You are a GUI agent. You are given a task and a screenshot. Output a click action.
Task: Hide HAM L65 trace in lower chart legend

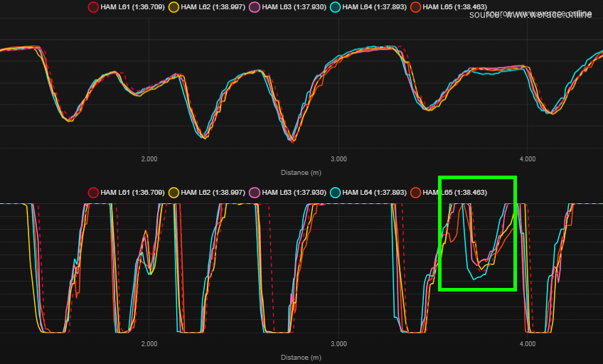click(x=449, y=192)
